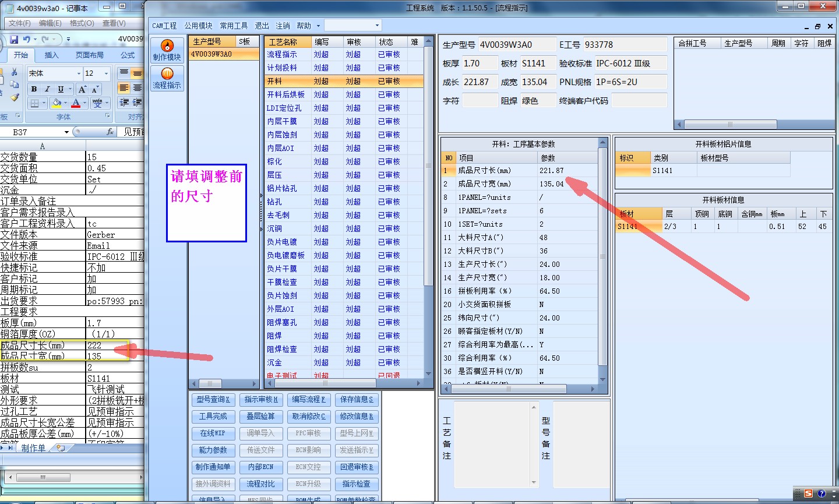Select the 4V0039W3A0 row in production list
Image resolution: width=839 pixels, height=504 pixels.
[x=224, y=54]
